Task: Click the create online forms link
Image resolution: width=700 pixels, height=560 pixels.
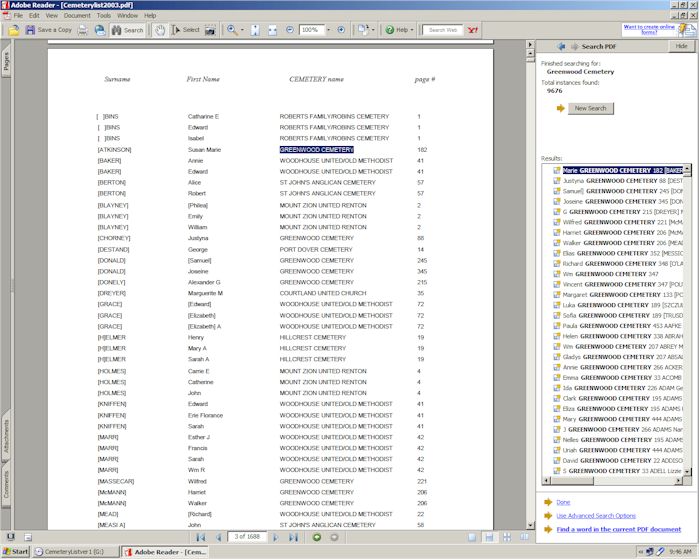Action: [649, 29]
